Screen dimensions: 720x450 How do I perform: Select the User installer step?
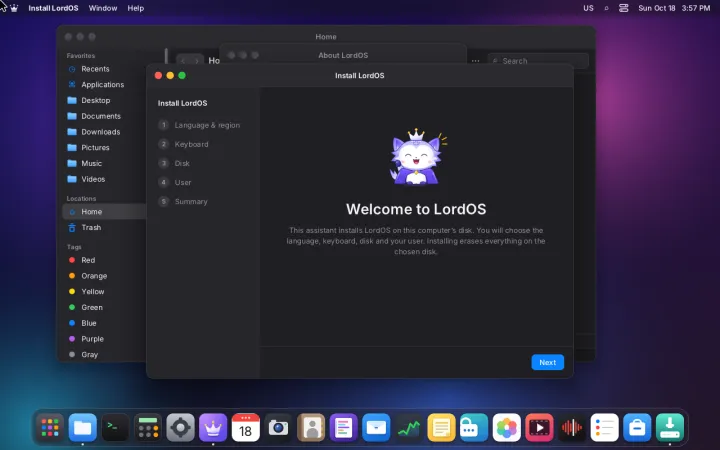coord(175,182)
